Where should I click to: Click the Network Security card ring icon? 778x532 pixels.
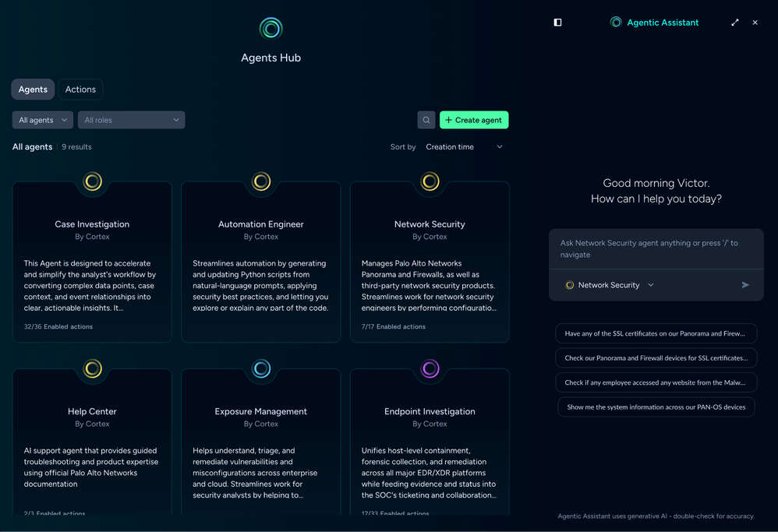coord(430,181)
